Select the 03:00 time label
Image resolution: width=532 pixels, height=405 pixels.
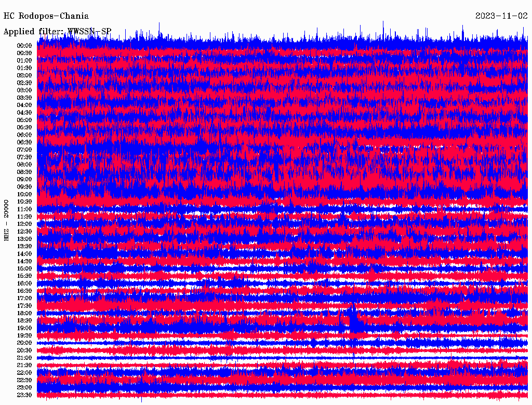[x=24, y=90]
